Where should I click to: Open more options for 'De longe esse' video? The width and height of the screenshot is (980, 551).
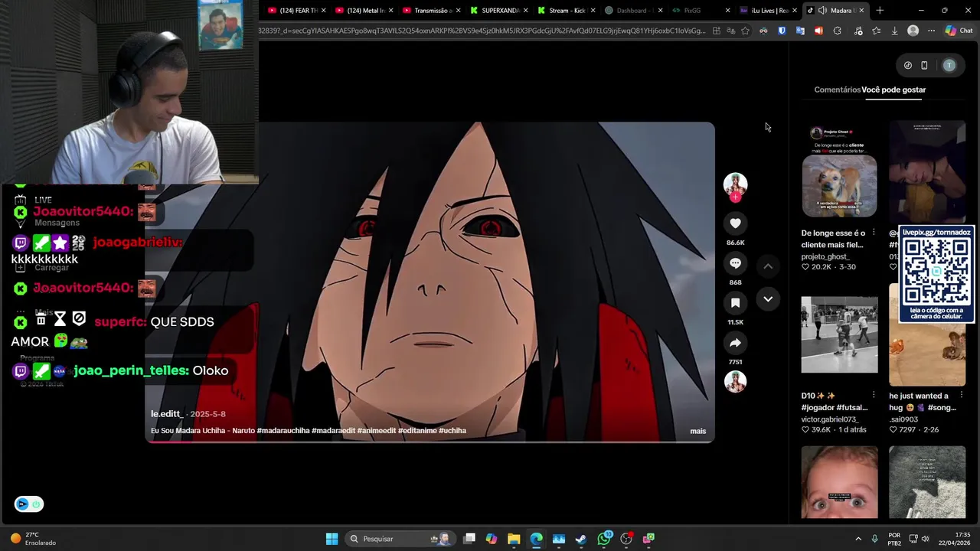point(874,233)
